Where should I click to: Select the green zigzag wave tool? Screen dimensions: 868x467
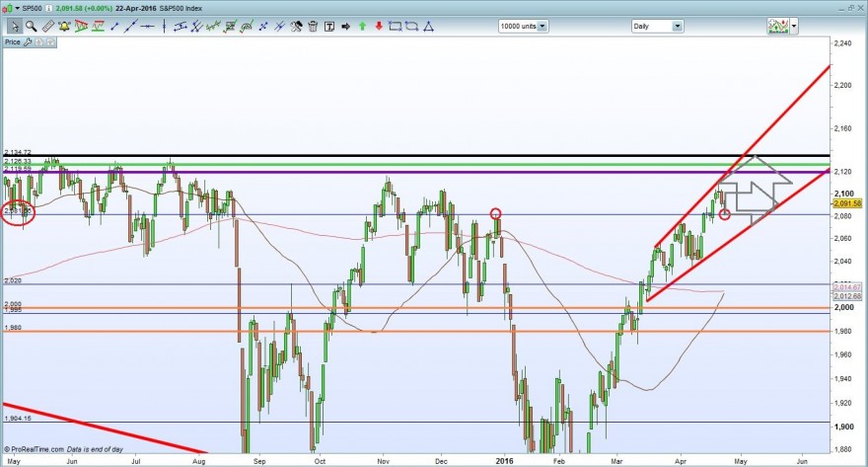tap(213, 26)
